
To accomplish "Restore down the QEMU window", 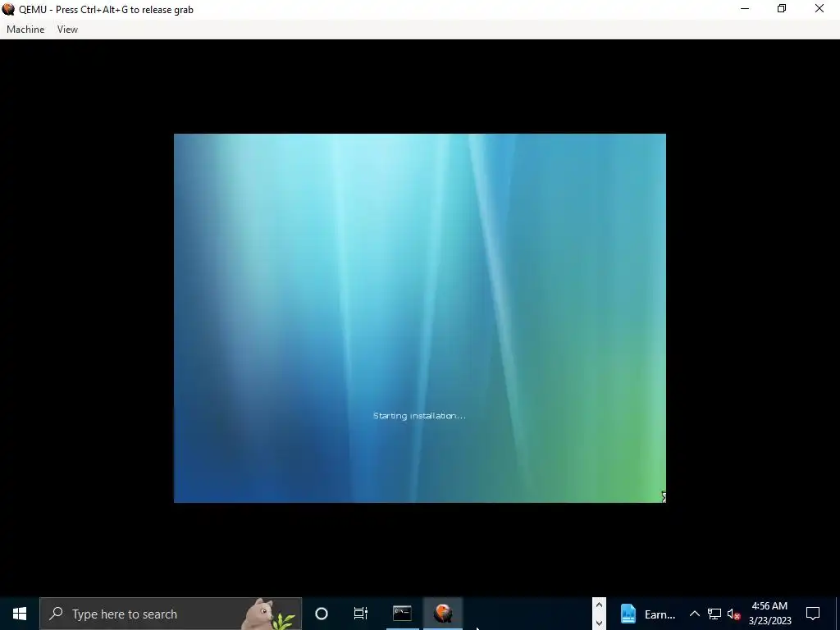I will 782,9.
